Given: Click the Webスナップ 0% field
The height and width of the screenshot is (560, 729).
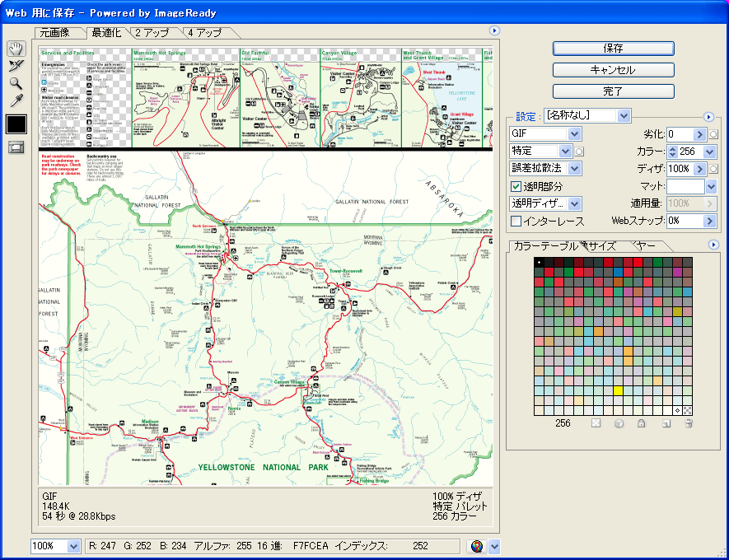Looking at the screenshot, I should coord(685,221).
